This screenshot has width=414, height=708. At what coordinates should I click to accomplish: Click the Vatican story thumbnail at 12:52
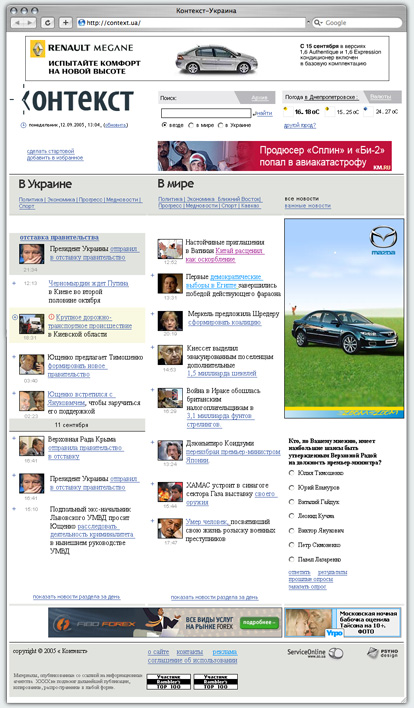(x=170, y=249)
